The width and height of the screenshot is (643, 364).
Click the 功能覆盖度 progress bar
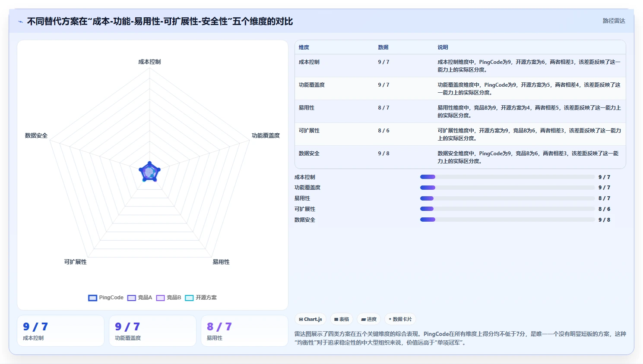pyautogui.click(x=507, y=188)
